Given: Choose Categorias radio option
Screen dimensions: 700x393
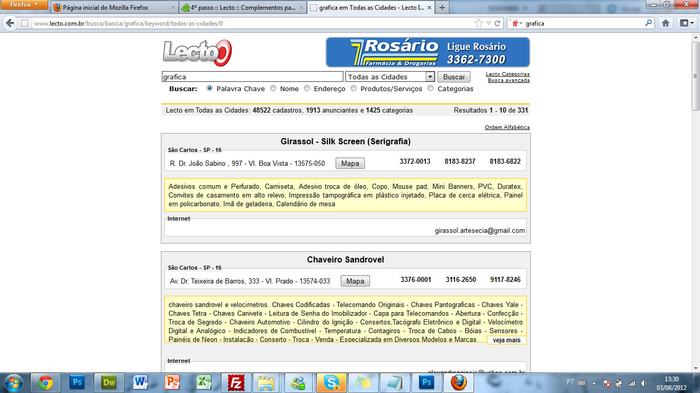Looking at the screenshot, I should [x=430, y=88].
